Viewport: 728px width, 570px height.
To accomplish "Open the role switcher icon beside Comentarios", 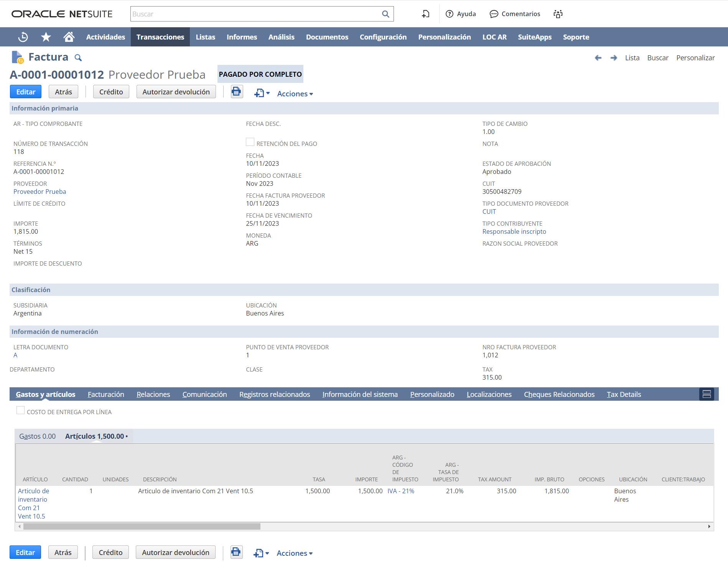I will [x=558, y=14].
